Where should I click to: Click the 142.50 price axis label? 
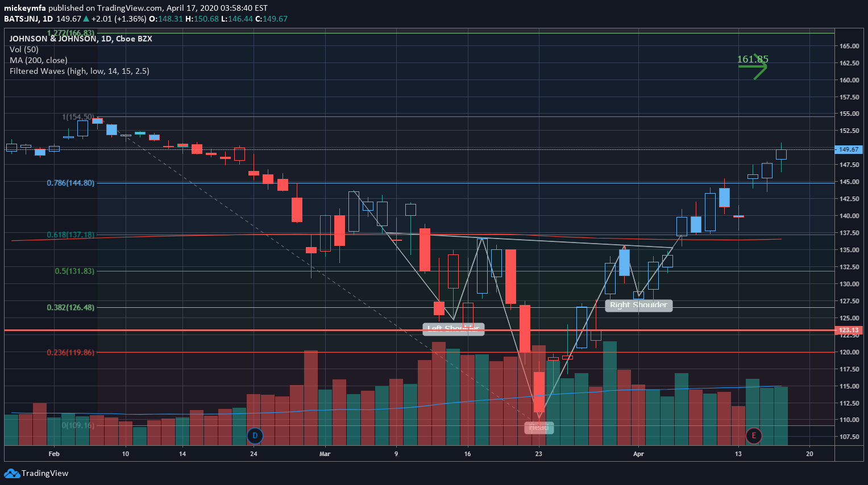(849, 199)
